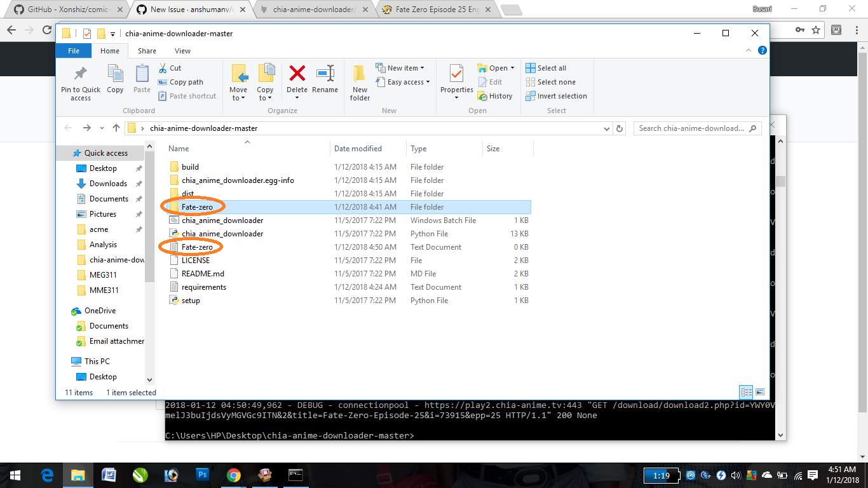Click the Rename icon
This screenshot has height=488, width=868.
325,79
